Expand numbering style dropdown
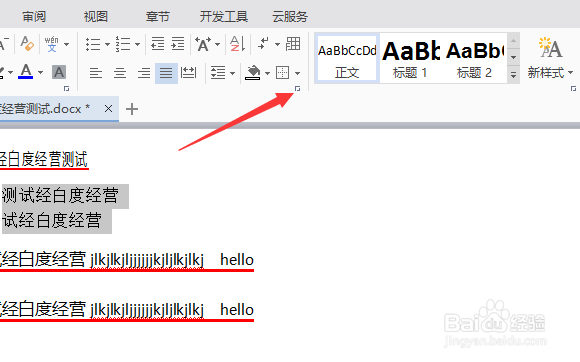 tap(137, 44)
